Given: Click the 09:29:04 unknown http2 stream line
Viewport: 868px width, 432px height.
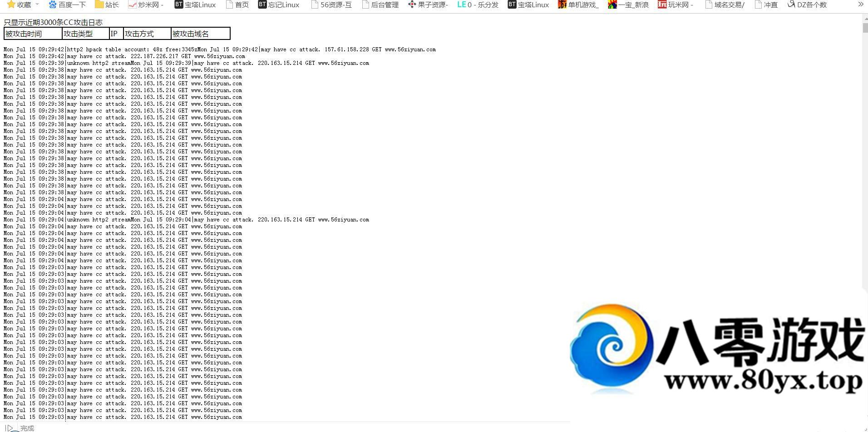Looking at the screenshot, I should pos(186,220).
